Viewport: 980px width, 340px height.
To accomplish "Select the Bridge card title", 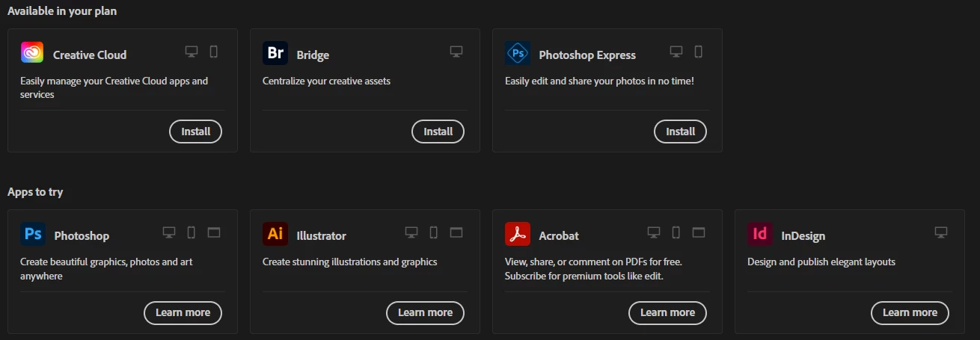I will coord(313,55).
